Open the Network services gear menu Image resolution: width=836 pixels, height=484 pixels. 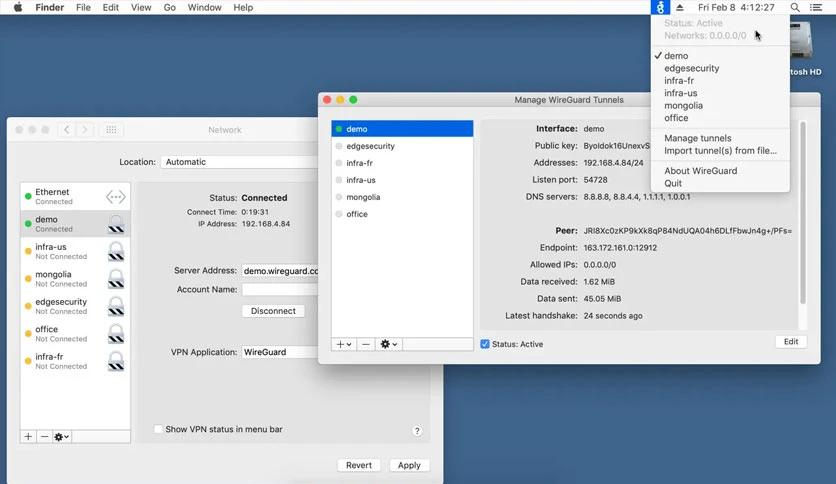(x=61, y=437)
